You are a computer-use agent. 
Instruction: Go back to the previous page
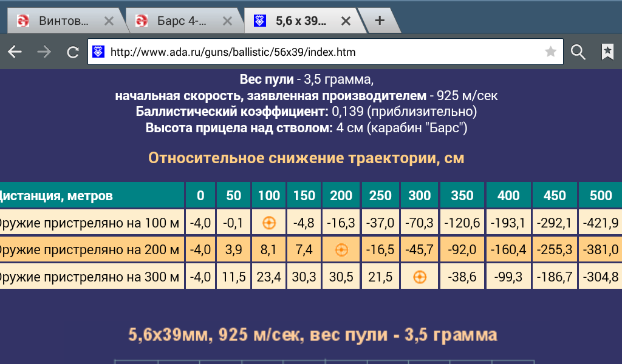(15, 52)
